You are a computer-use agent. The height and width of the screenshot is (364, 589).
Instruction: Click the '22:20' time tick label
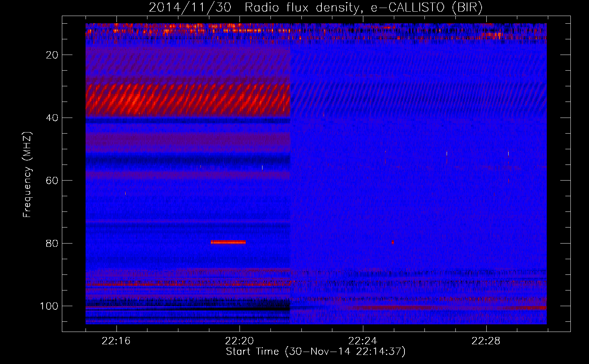pyautogui.click(x=240, y=341)
